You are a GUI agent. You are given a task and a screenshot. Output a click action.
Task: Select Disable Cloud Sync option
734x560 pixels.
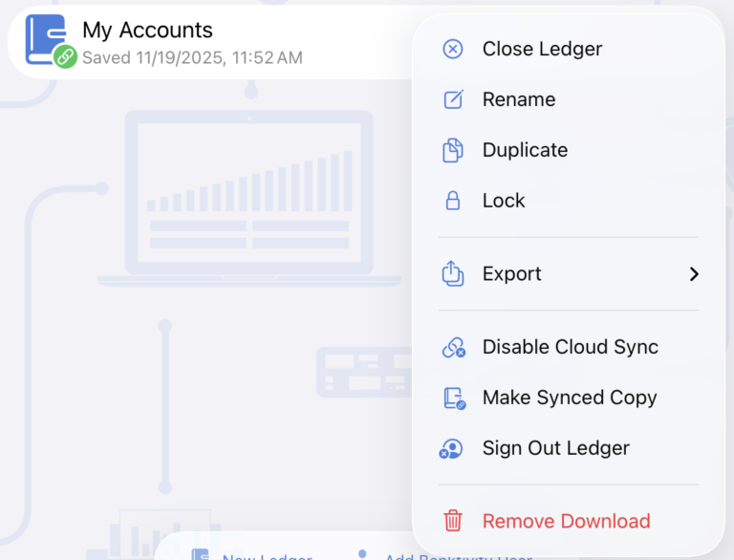coord(570,347)
